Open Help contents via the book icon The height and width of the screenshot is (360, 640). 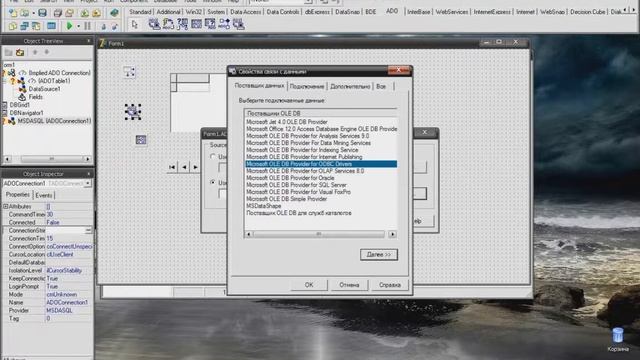(x=114, y=13)
